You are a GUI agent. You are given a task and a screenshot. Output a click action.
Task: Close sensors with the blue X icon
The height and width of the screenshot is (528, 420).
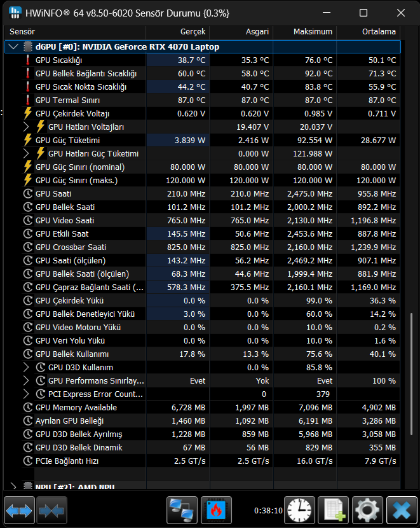coord(402,510)
